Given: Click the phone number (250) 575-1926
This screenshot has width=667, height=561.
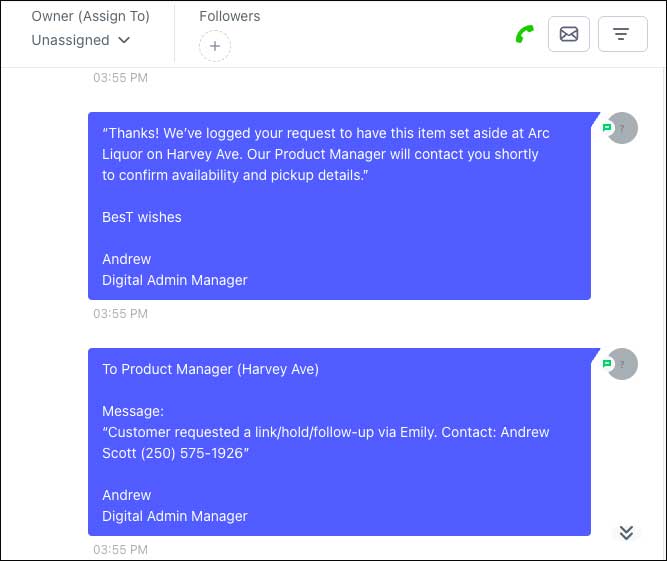Looking at the screenshot, I should [192, 453].
